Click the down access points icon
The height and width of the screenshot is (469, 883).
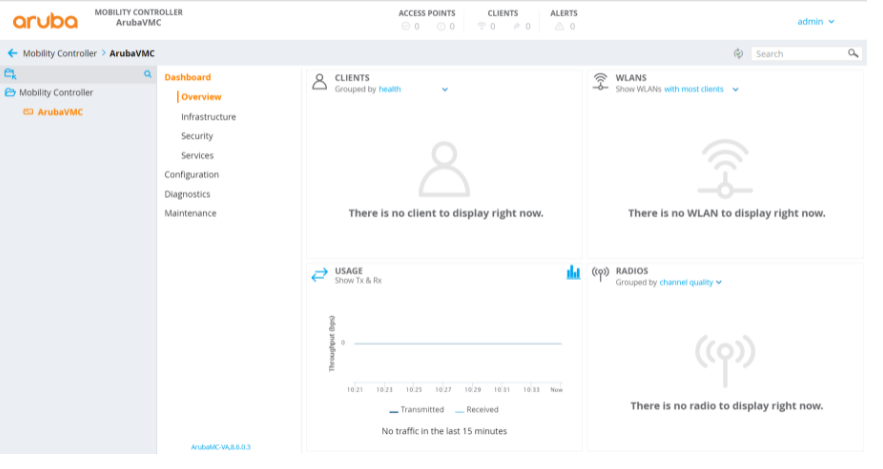pos(441,26)
